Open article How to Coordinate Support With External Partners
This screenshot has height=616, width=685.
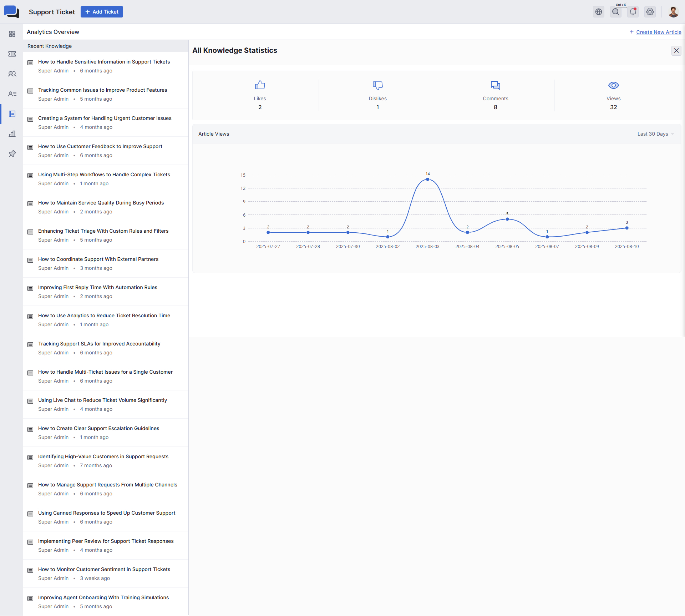tap(98, 259)
